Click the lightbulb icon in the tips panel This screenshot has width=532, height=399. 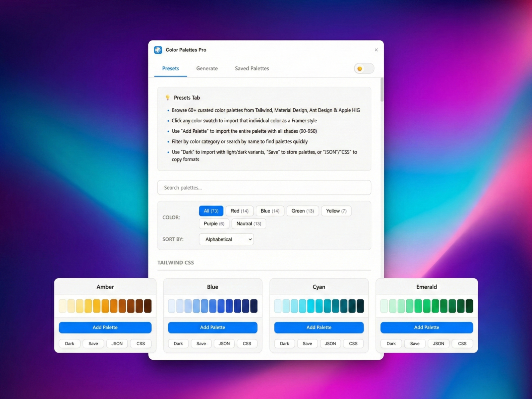168,97
